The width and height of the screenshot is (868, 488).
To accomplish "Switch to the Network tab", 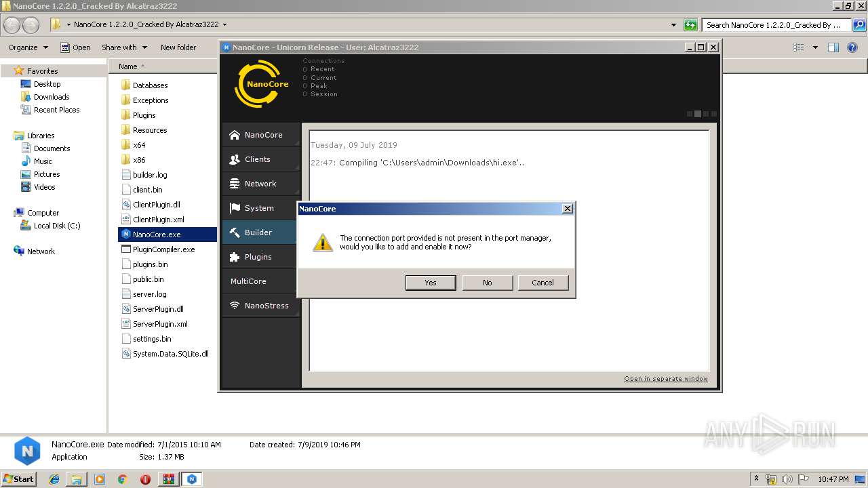I will pos(261,184).
